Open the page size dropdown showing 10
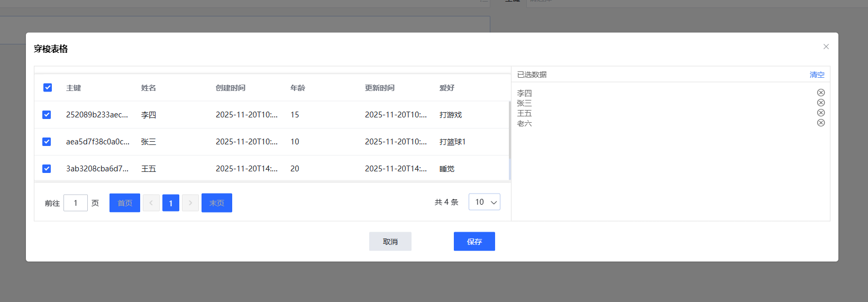 pyautogui.click(x=484, y=202)
